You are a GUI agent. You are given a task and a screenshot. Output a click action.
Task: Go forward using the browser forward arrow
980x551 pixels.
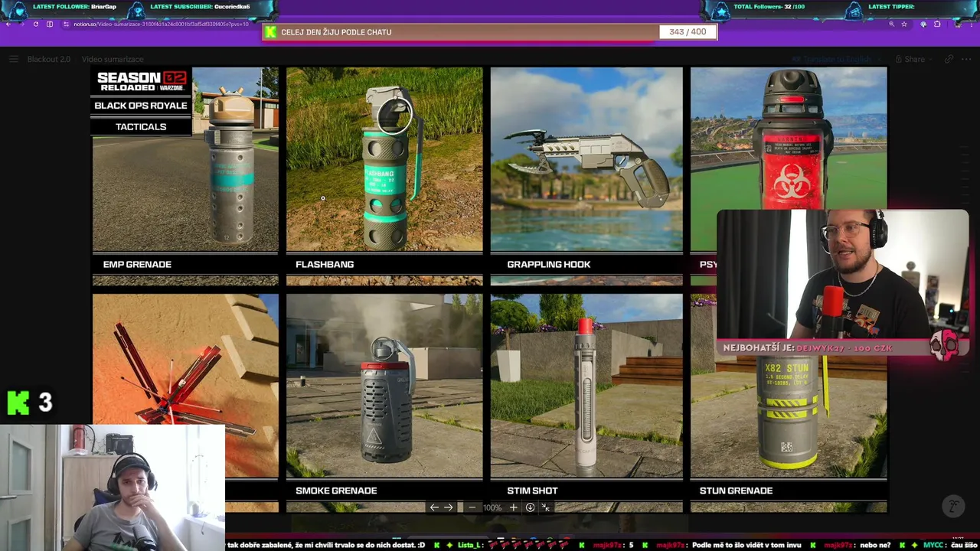pyautogui.click(x=22, y=24)
